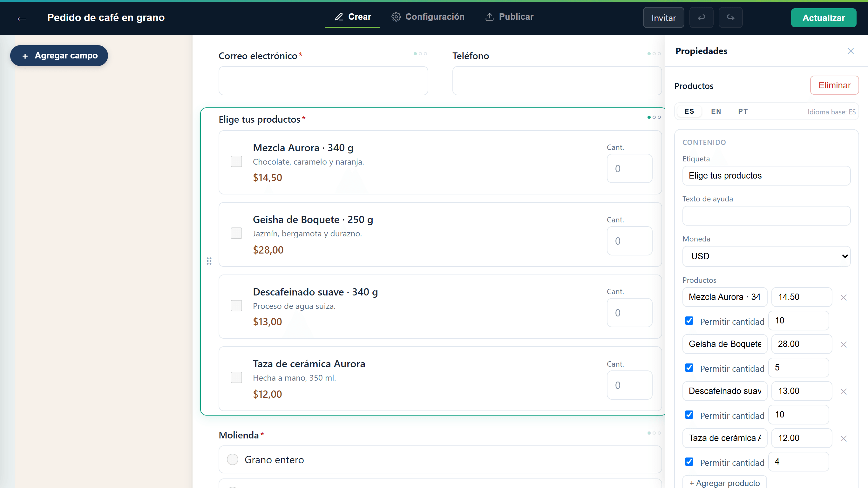Click the undo arrow button
Image resolution: width=868 pixels, height=488 pixels.
tap(701, 17)
